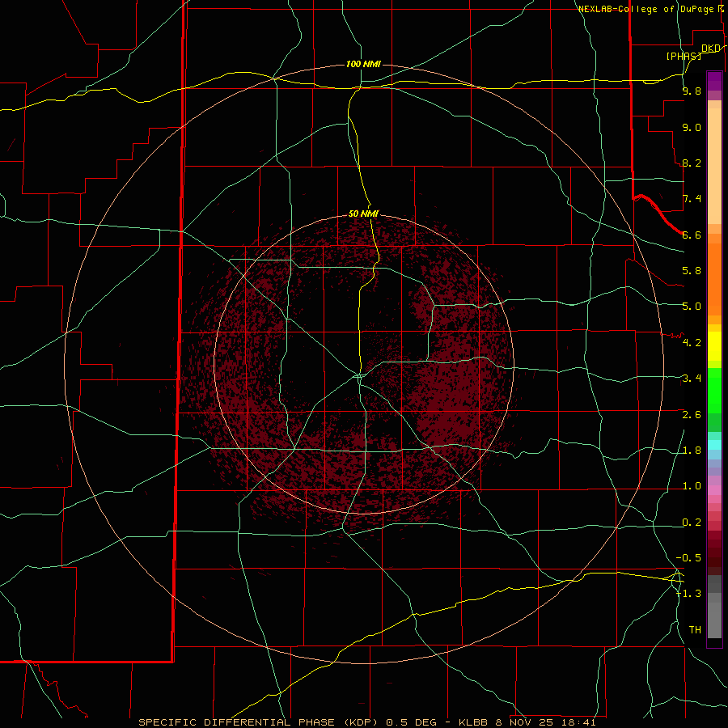Select the 9.8 value on the color scale

pos(692,91)
